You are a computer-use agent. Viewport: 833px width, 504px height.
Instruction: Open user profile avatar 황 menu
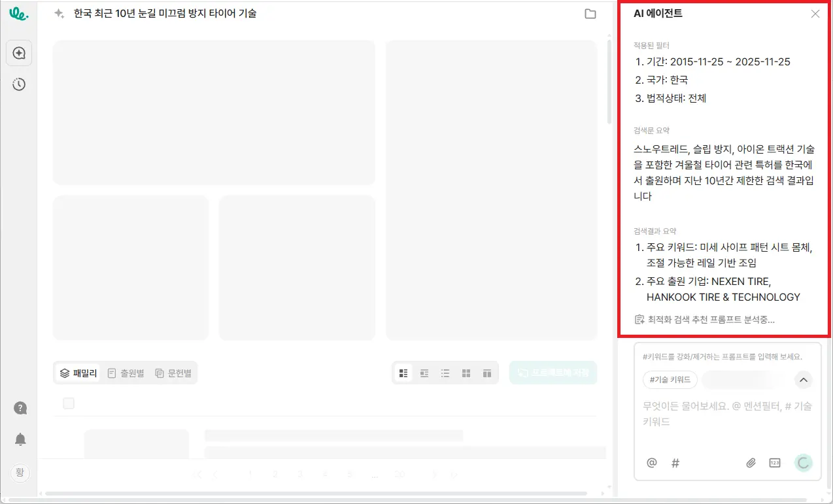click(x=19, y=472)
